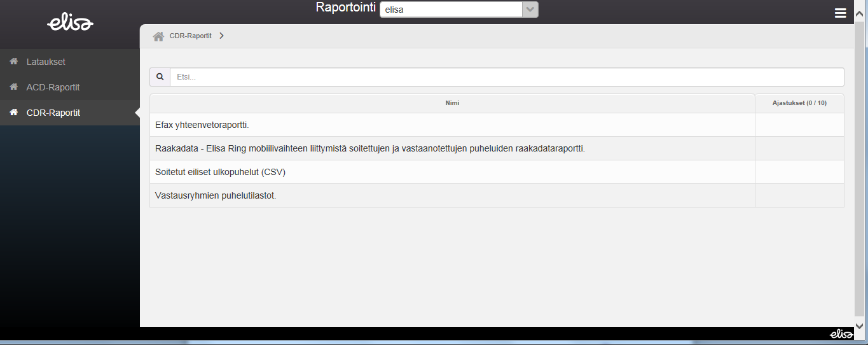Click the scrollbar up arrow

pyautogui.click(x=860, y=13)
